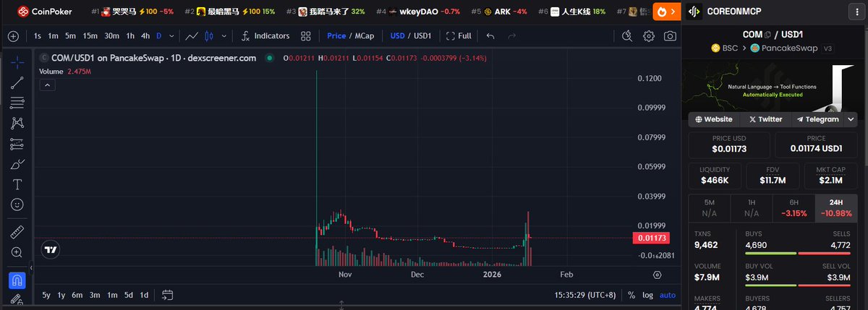Open the quick search lightning icon
Image resolution: width=868 pixels, height=310 pixels.
[x=627, y=36]
